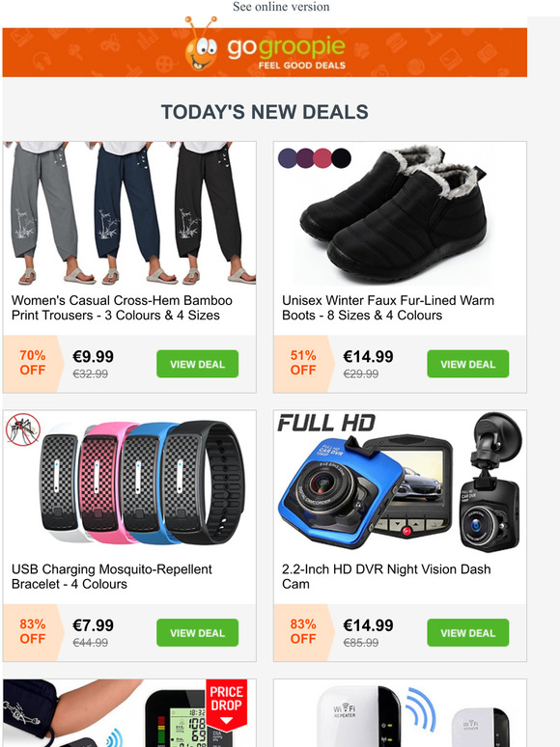Open the WiFi repeater product image

tap(400, 713)
